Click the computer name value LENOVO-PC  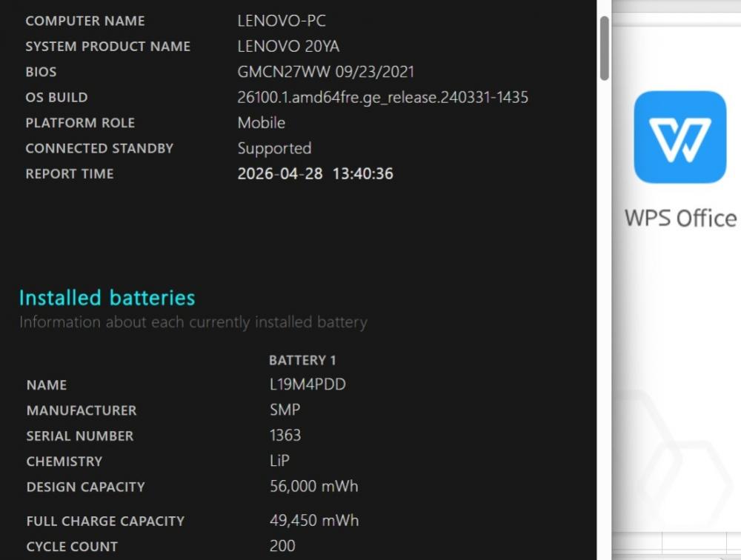coord(282,21)
